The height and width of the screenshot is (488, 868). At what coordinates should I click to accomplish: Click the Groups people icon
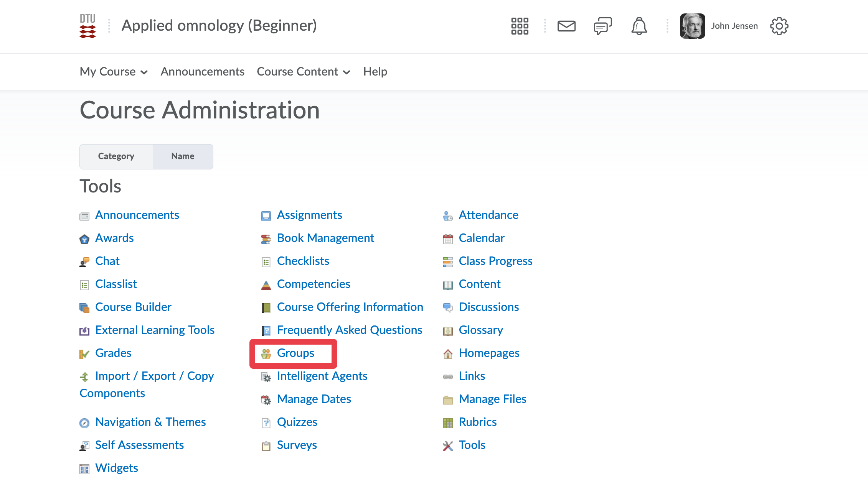[266, 353]
